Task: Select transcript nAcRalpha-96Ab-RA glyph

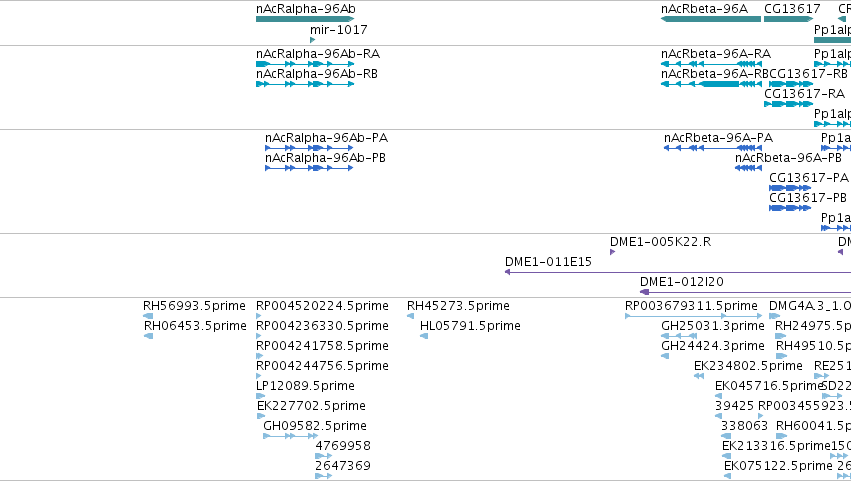Action: [x=305, y=64]
